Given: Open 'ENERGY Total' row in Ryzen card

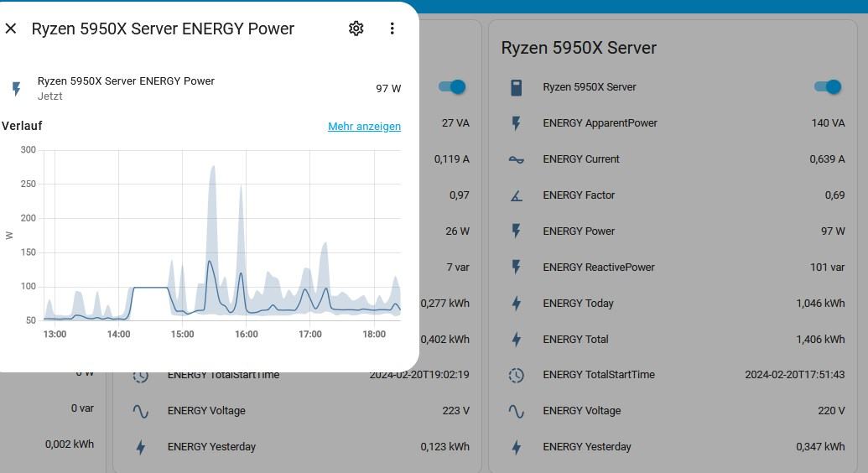Looking at the screenshot, I should click(575, 339).
